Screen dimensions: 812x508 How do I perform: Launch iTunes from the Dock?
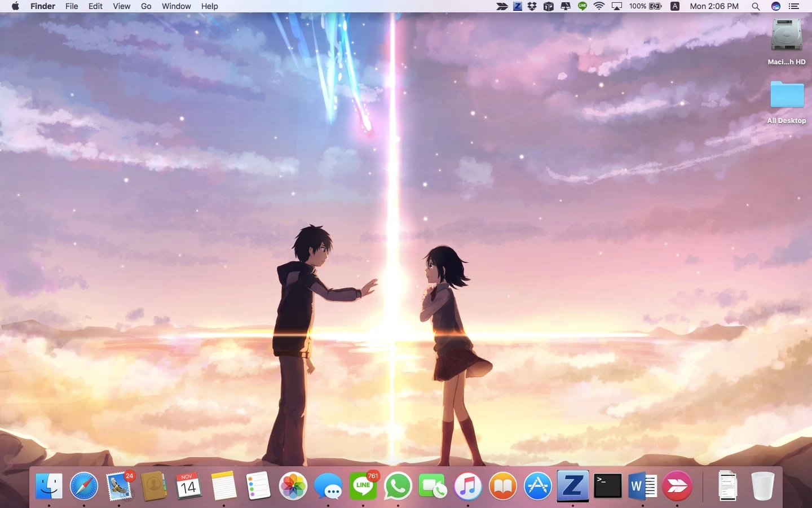click(x=468, y=486)
